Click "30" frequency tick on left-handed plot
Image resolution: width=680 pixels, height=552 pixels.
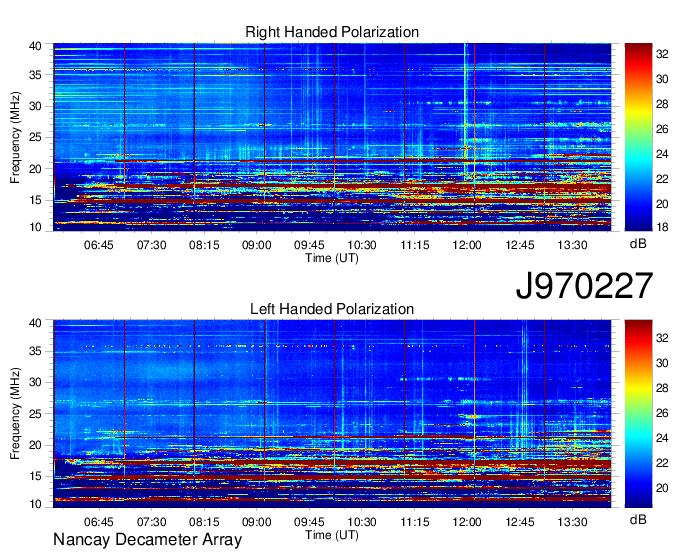coord(35,382)
